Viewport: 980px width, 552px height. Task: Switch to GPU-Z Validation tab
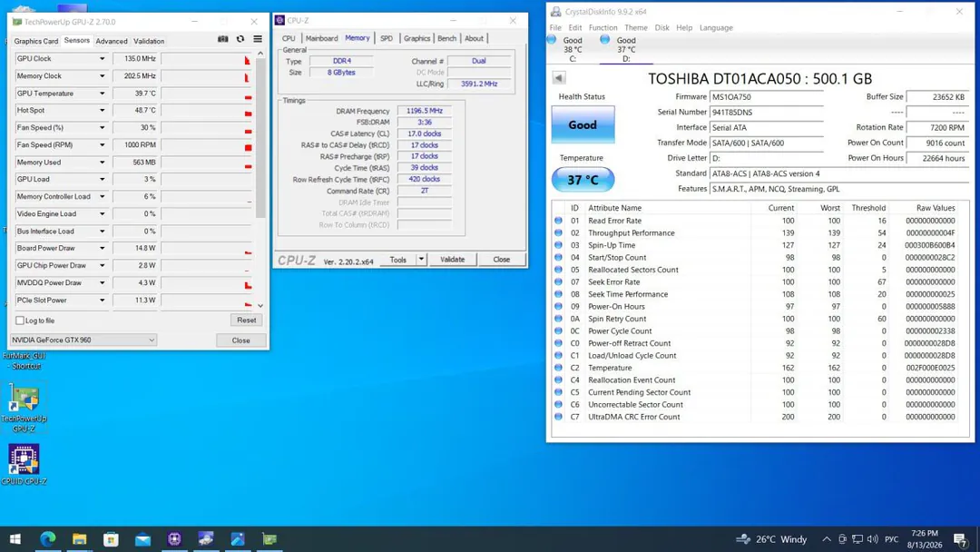149,41
